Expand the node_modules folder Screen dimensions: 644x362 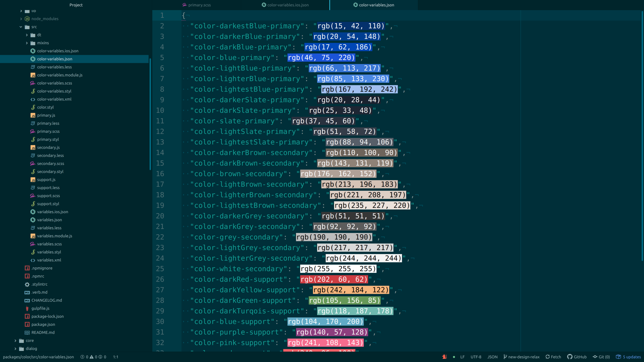pos(21,19)
